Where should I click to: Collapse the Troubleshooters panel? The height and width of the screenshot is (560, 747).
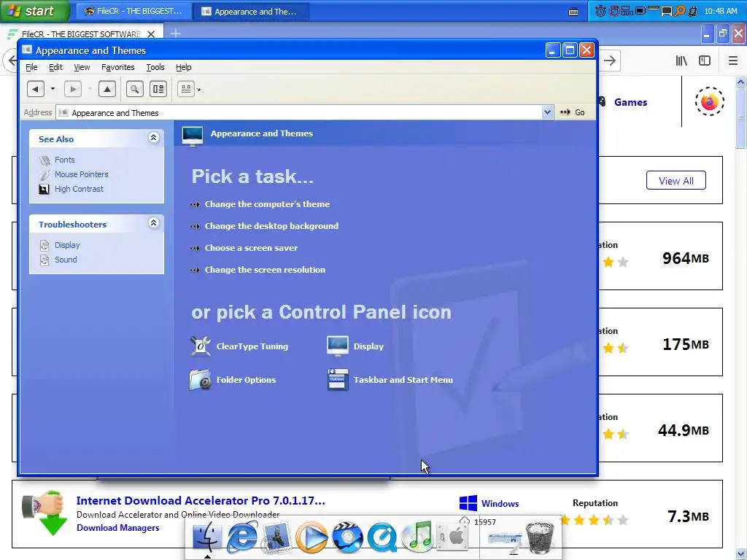click(153, 223)
